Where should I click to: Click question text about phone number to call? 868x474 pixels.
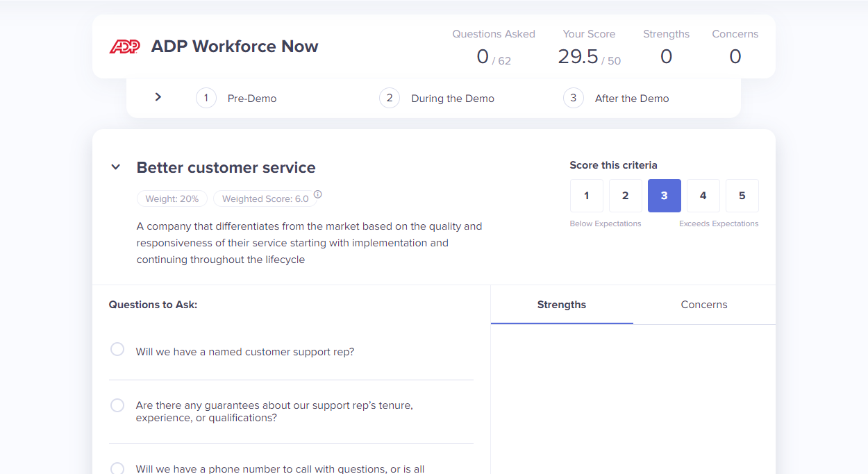[x=280, y=469]
